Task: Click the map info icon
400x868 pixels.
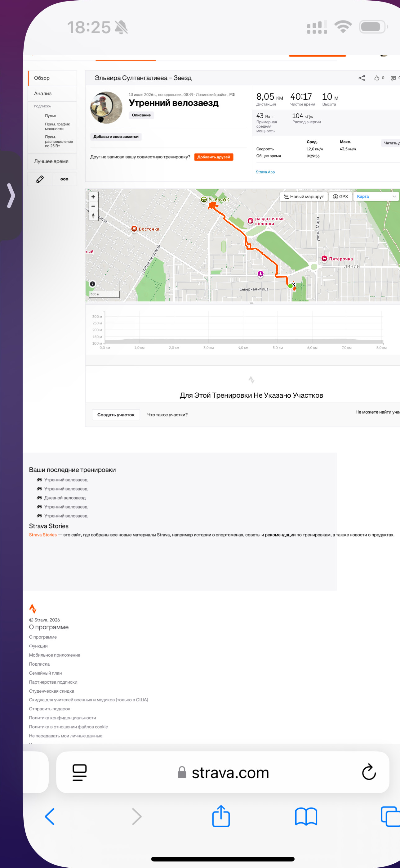Action: coord(92,284)
